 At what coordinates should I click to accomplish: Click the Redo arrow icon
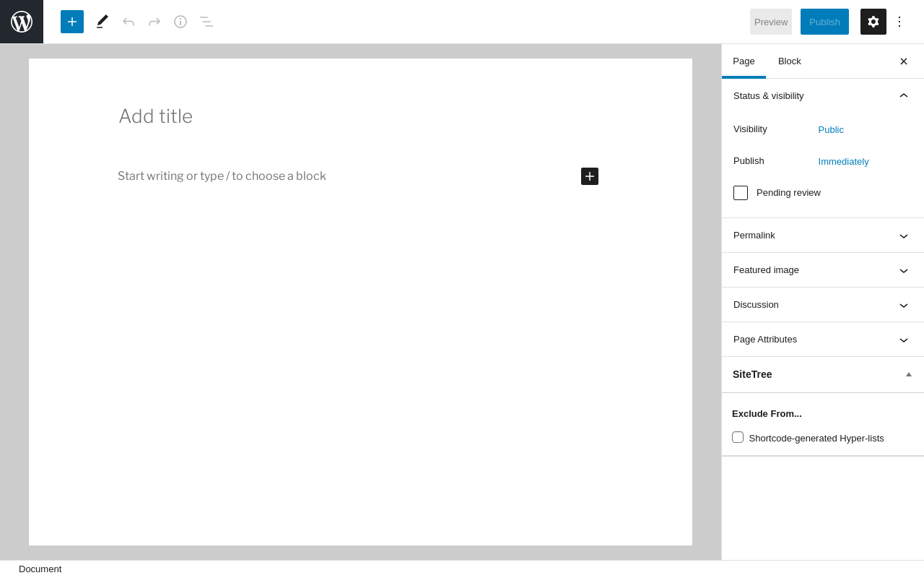tap(154, 22)
